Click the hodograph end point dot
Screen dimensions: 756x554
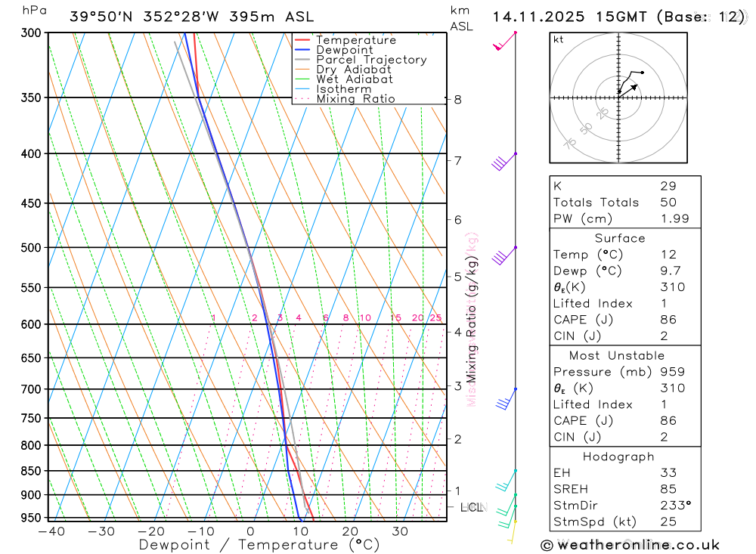(x=642, y=73)
